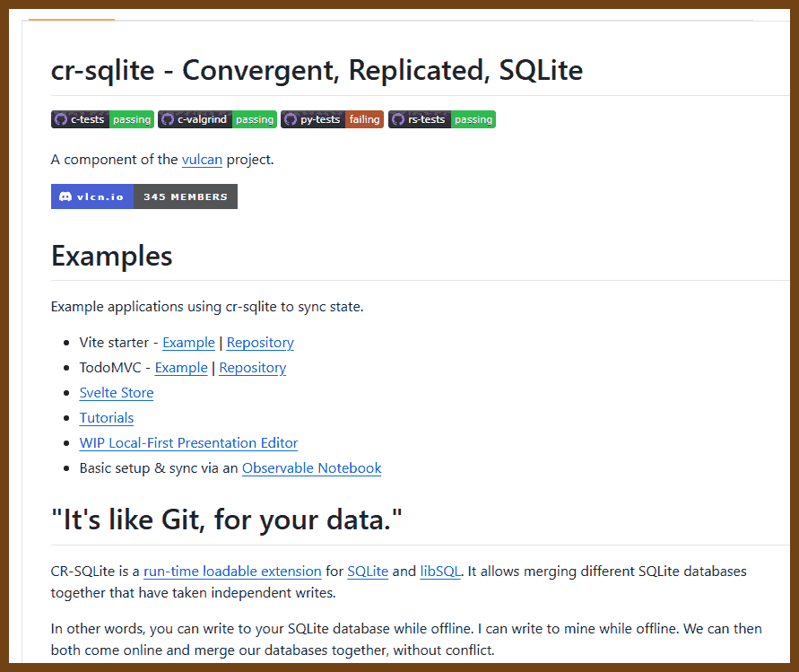Open the c-valgrind passing badge

218,119
